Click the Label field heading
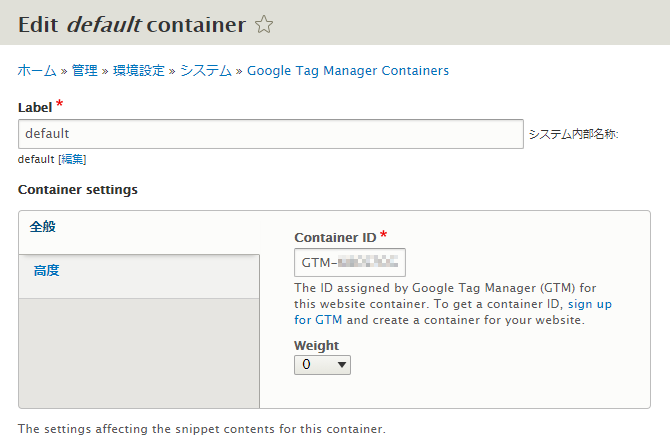Viewport: 670px width, 448px height. tap(35, 107)
